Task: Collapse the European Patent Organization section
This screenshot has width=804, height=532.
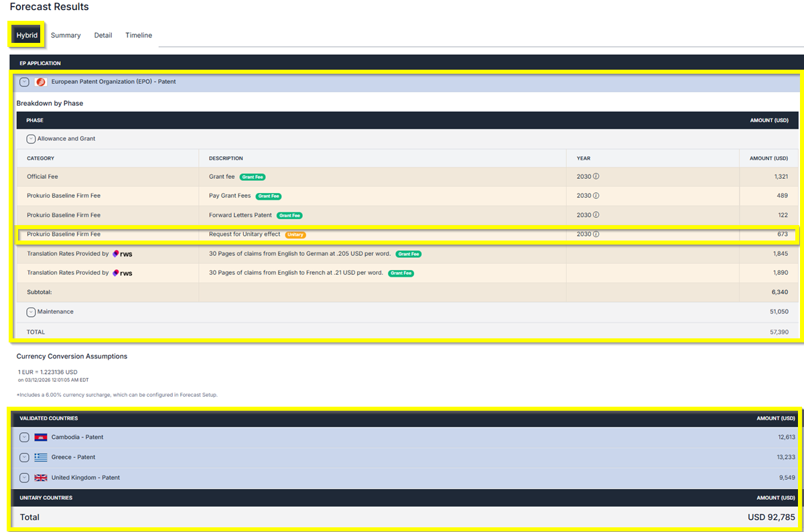Action: click(x=24, y=82)
